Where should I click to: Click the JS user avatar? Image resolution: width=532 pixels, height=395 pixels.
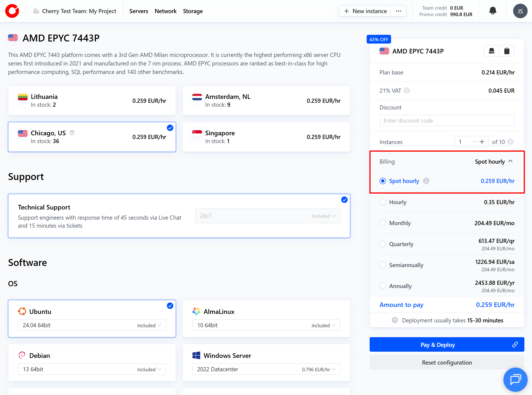520,11
